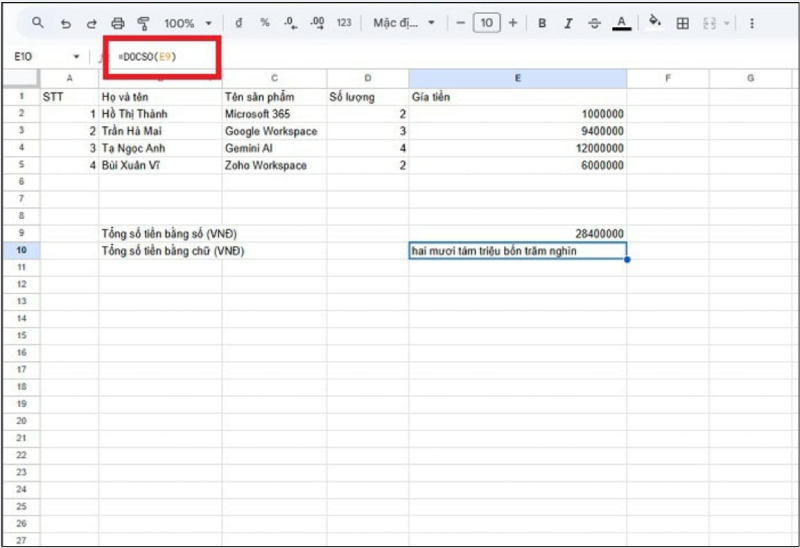This screenshot has height=548, width=800.
Task: Open the merge cells dropdown arrow
Action: pos(727,23)
